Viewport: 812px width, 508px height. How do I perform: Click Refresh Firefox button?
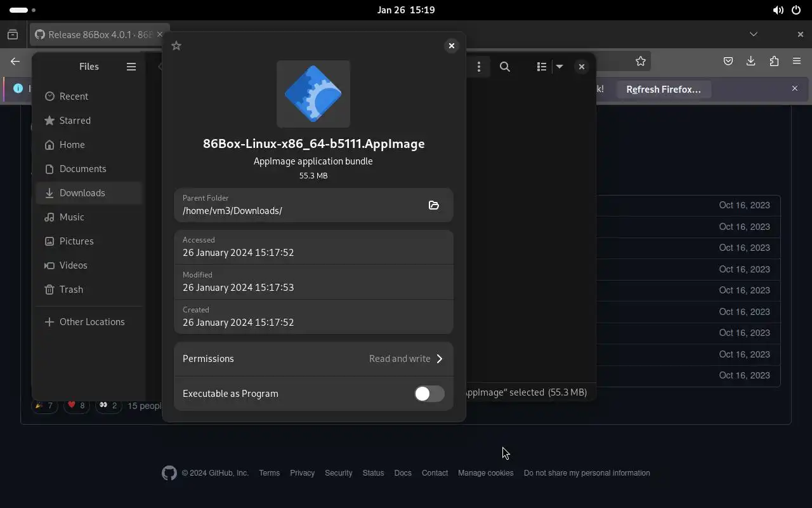[x=664, y=90]
